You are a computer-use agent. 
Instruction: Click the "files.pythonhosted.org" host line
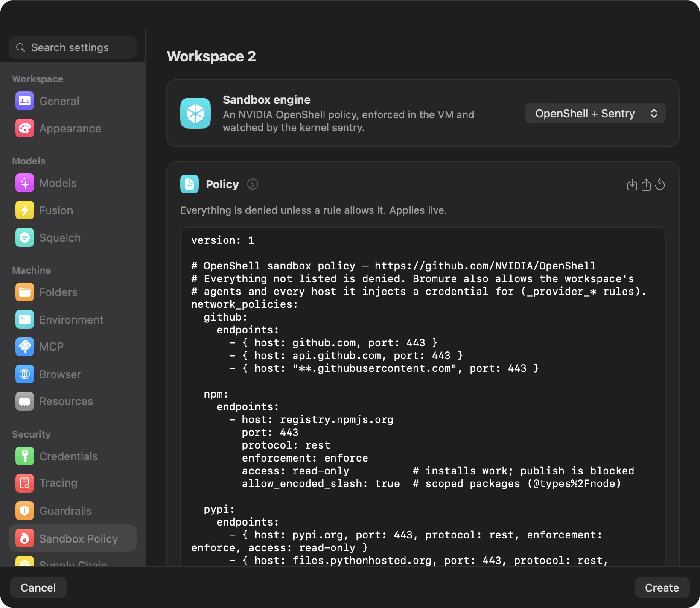tap(419, 561)
